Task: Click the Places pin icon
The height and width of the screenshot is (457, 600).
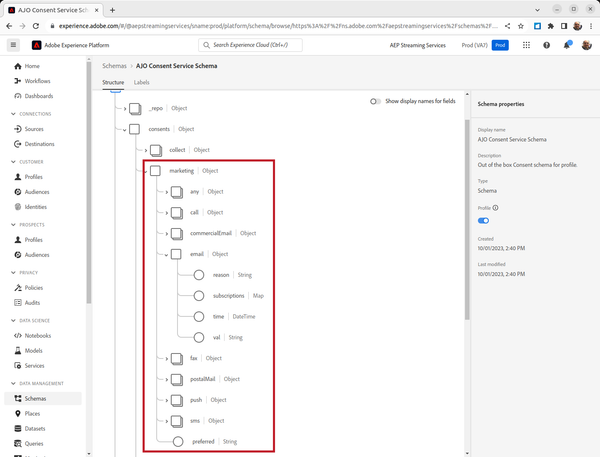Action: [x=18, y=413]
